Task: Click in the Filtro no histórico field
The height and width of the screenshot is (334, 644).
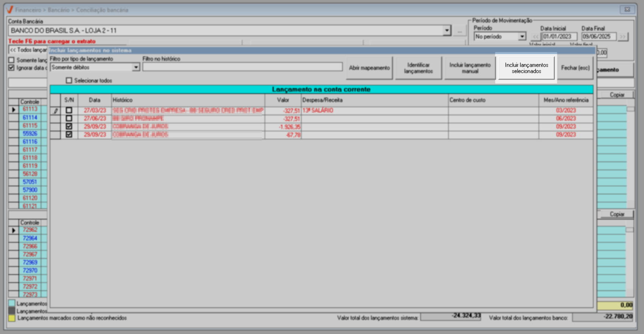Action: click(x=243, y=67)
